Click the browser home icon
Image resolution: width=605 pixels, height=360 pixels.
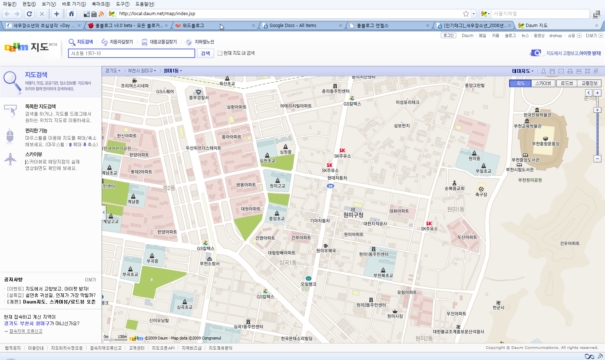point(71,14)
